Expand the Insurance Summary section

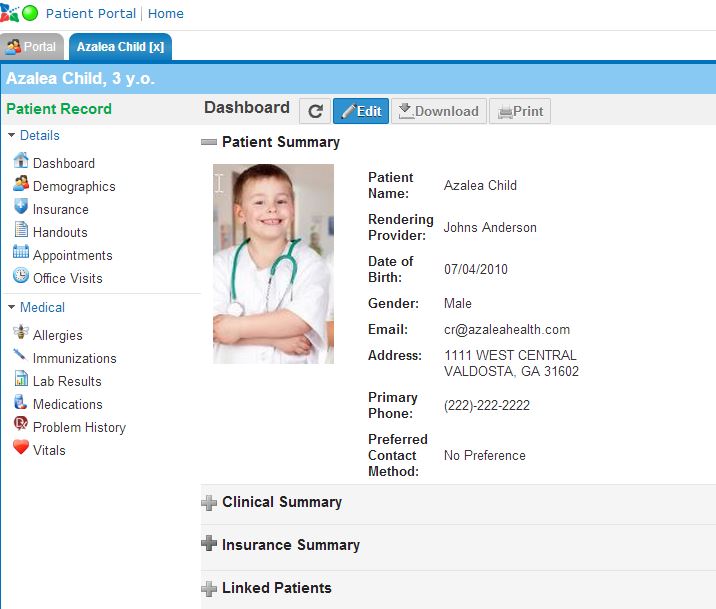coord(209,543)
